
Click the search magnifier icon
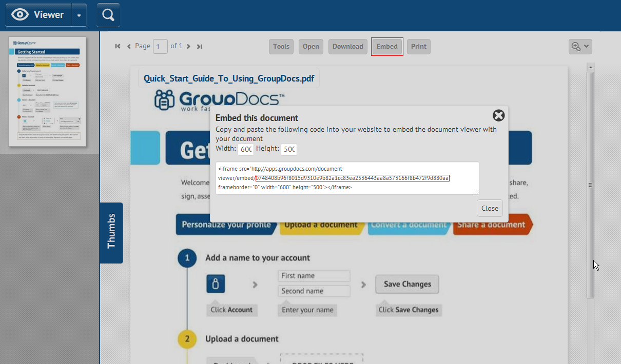(108, 15)
